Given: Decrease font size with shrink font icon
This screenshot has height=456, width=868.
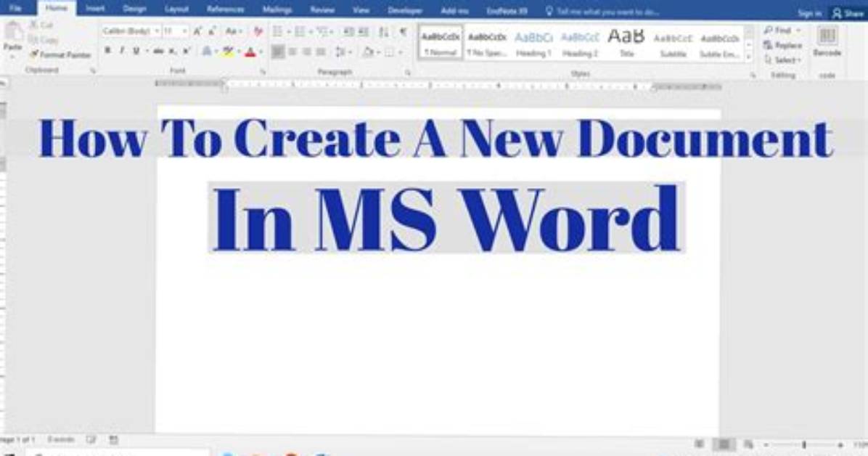Looking at the screenshot, I should (213, 31).
